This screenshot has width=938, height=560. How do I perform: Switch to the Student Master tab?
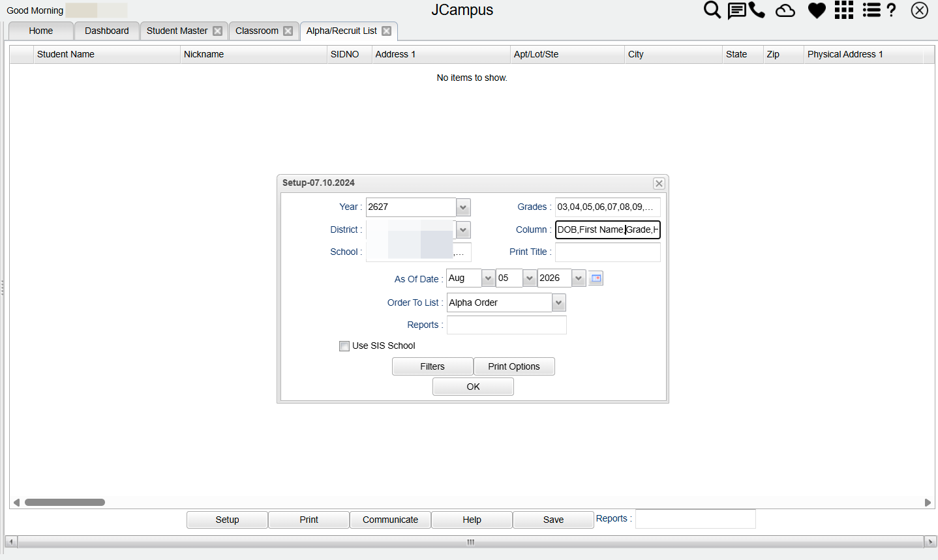pyautogui.click(x=177, y=31)
